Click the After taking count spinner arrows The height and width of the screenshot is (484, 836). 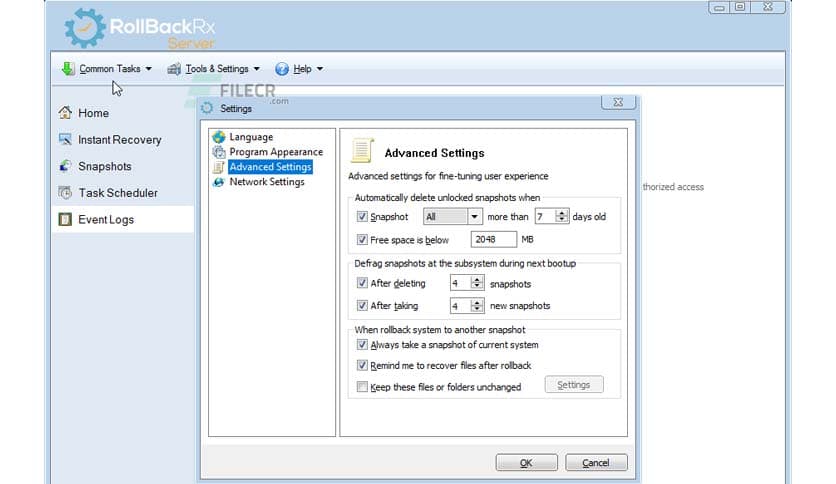coord(477,305)
